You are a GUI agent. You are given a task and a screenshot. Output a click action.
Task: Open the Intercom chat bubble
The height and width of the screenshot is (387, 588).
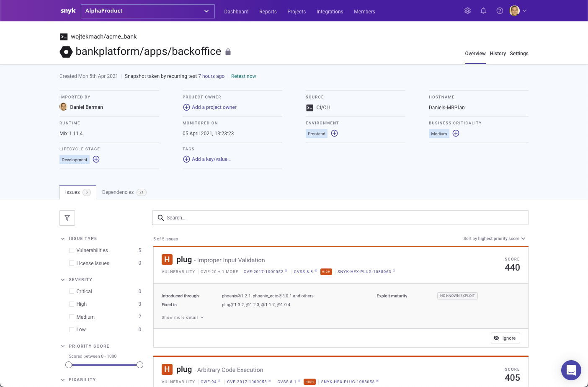(x=571, y=370)
